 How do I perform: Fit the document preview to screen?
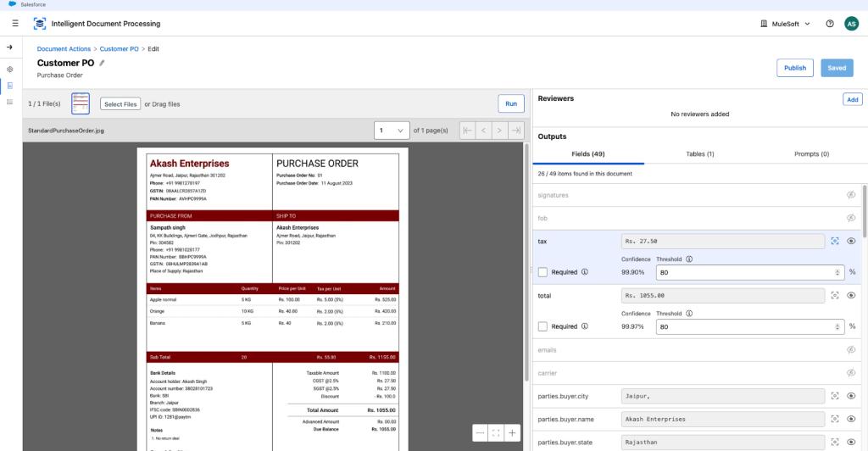(x=496, y=432)
